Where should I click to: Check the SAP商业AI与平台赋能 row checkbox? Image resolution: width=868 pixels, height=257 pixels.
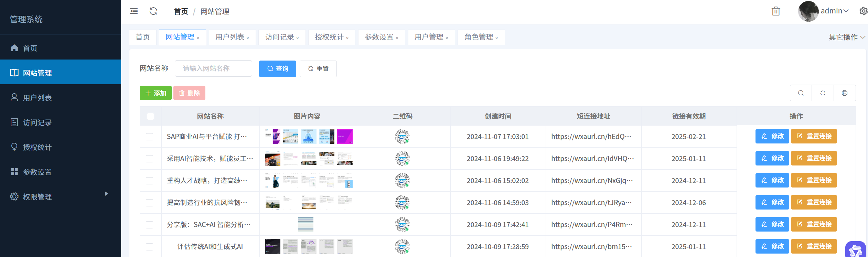(150, 137)
